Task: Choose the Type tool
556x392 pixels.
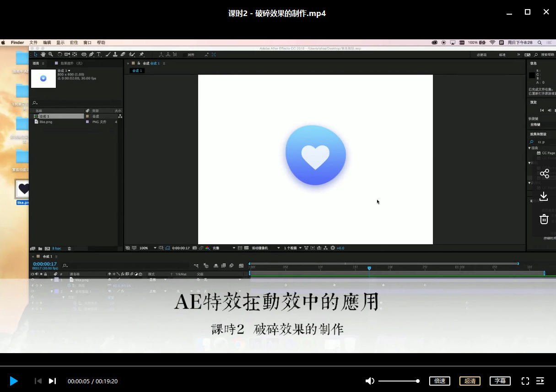Action: (99, 54)
